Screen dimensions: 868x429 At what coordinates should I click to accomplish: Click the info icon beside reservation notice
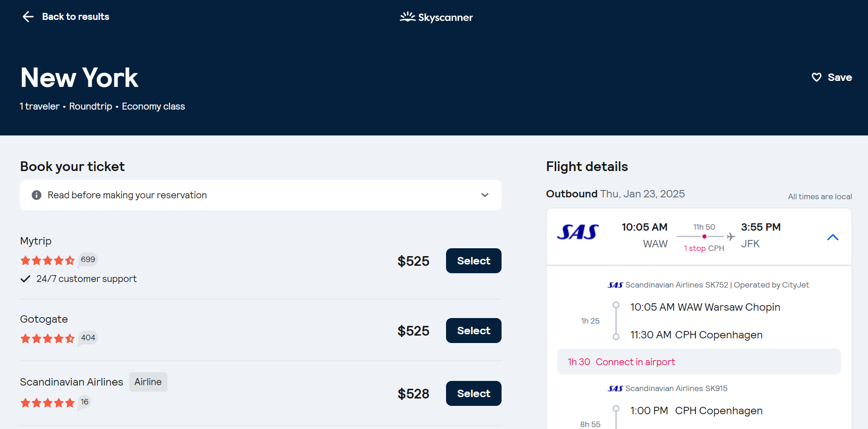pos(37,195)
